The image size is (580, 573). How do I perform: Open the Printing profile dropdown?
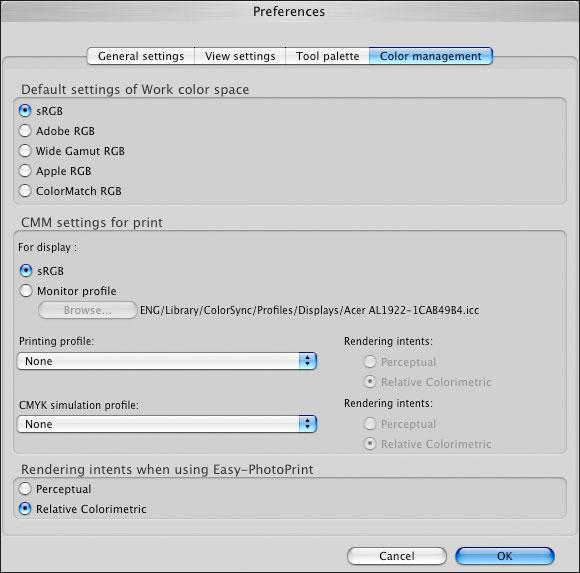point(167,361)
